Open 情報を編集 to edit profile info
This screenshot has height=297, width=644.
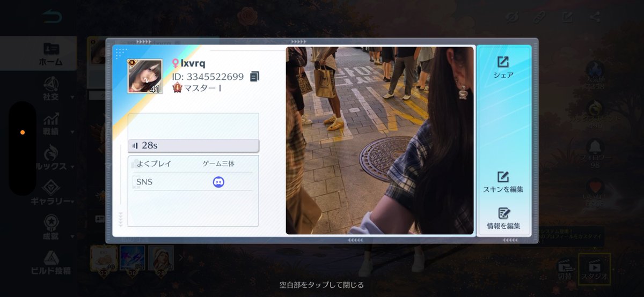503,219
